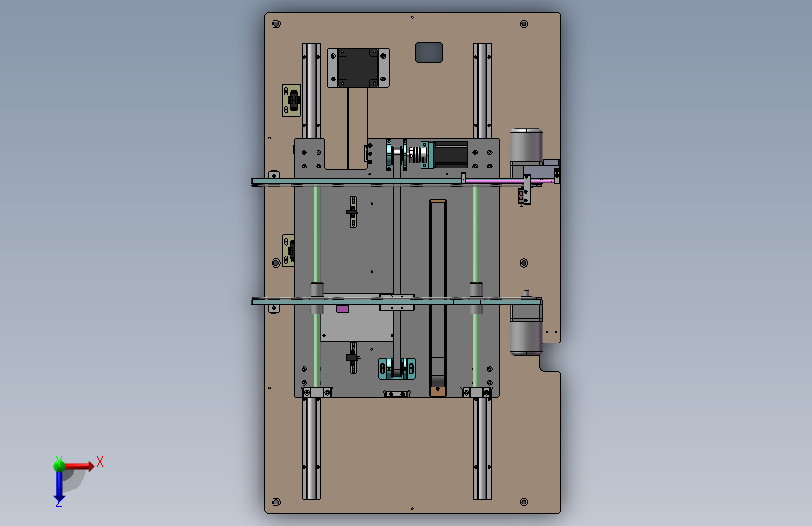Select the orange block at the vertical slot bottom
The image size is (812, 526).
tap(437, 390)
